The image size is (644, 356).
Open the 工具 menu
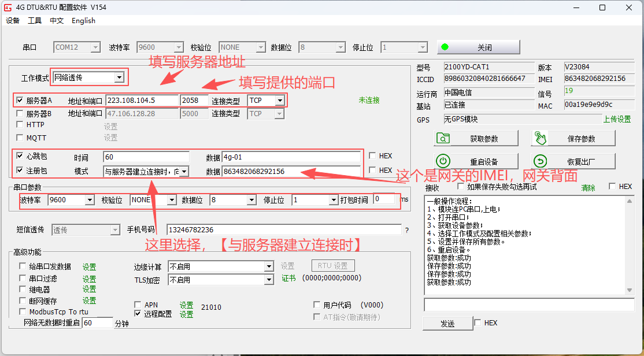[x=35, y=21]
